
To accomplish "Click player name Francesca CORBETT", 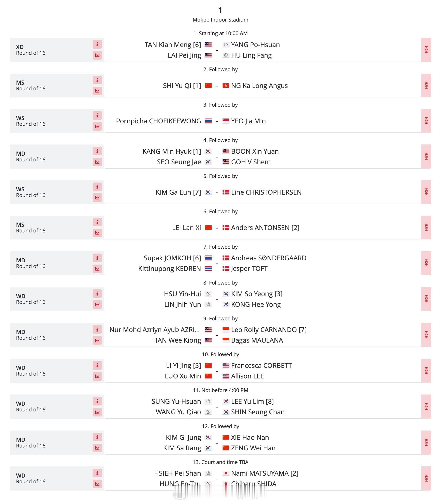I will pos(261,365).
